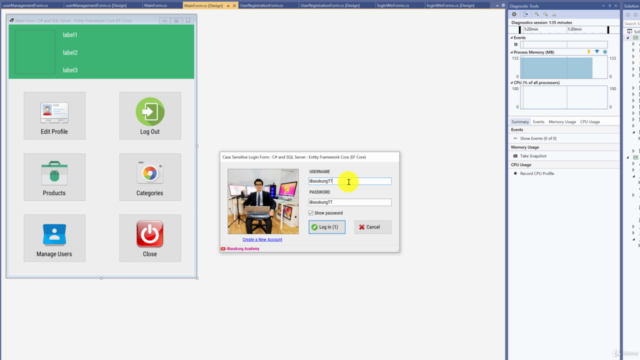
Task: Click the Record CPU Profile icon
Action: tap(516, 173)
